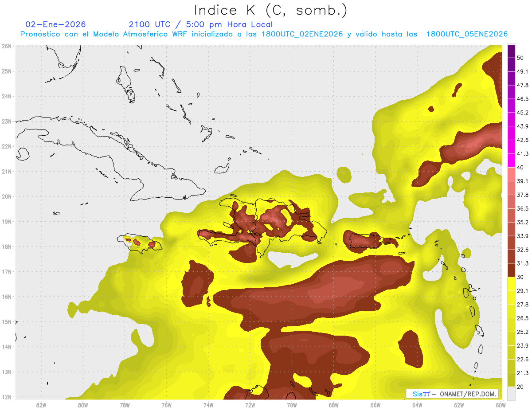This screenshot has height=411, width=532.
Task: Click colorbar value "45.2"
Action: pyautogui.click(x=523, y=113)
